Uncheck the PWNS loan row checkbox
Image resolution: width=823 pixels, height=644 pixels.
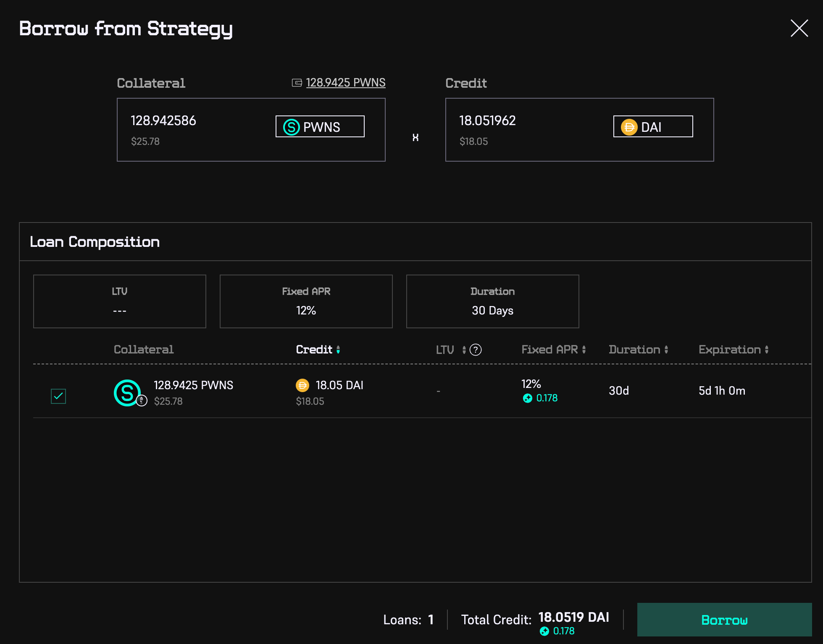[58, 396]
